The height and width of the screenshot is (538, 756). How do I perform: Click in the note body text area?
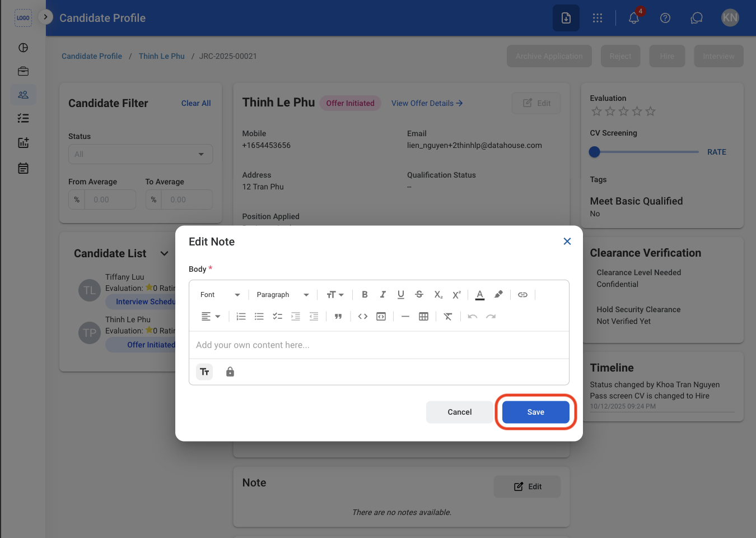pyautogui.click(x=379, y=345)
